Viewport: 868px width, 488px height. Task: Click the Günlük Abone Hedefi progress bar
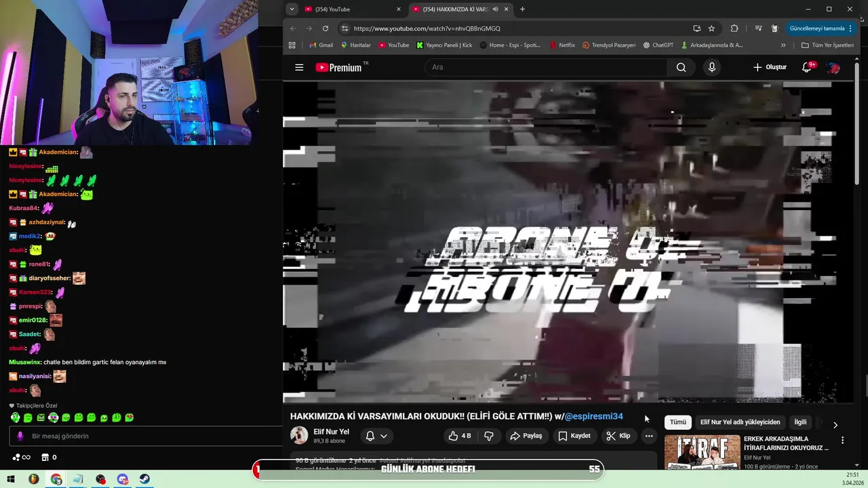429,469
